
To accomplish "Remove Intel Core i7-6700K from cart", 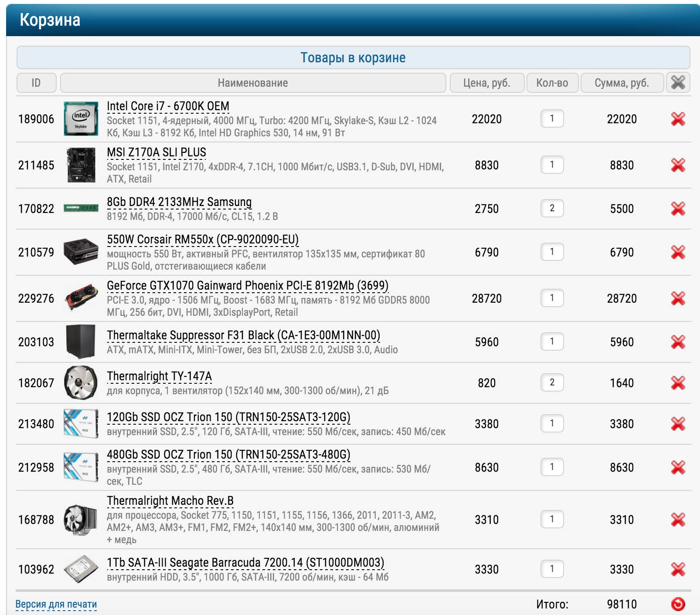I will 678,119.
